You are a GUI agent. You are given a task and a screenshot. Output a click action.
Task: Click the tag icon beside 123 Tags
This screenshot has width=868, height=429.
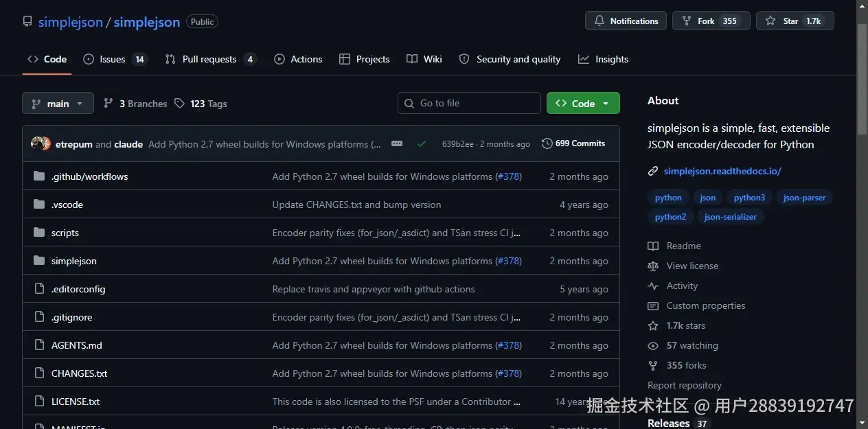(179, 104)
